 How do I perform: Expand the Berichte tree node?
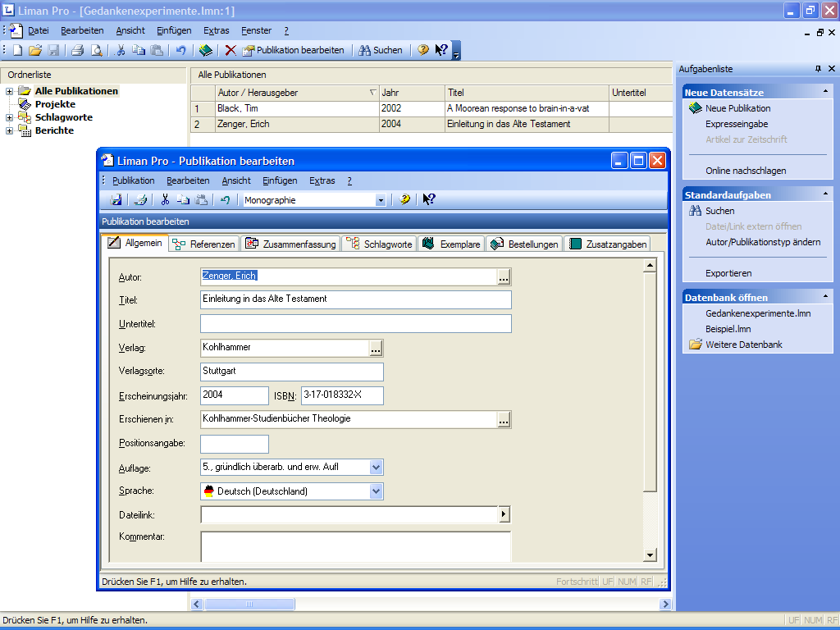(10, 130)
